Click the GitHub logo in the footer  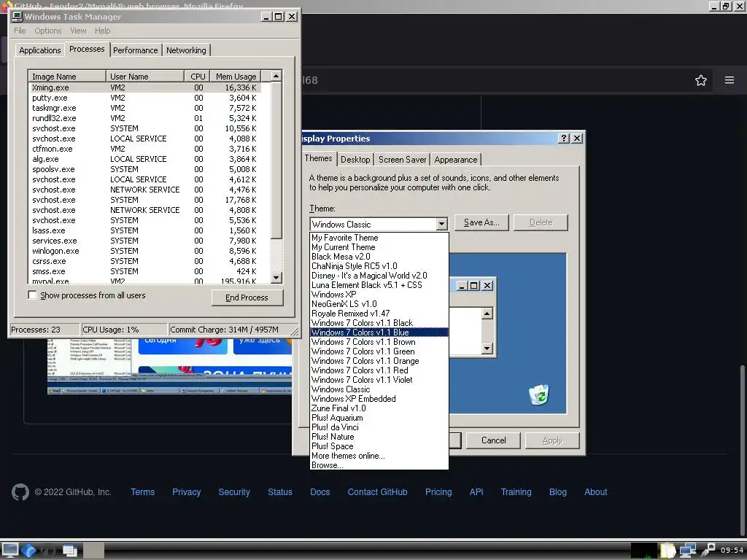pos(20,492)
